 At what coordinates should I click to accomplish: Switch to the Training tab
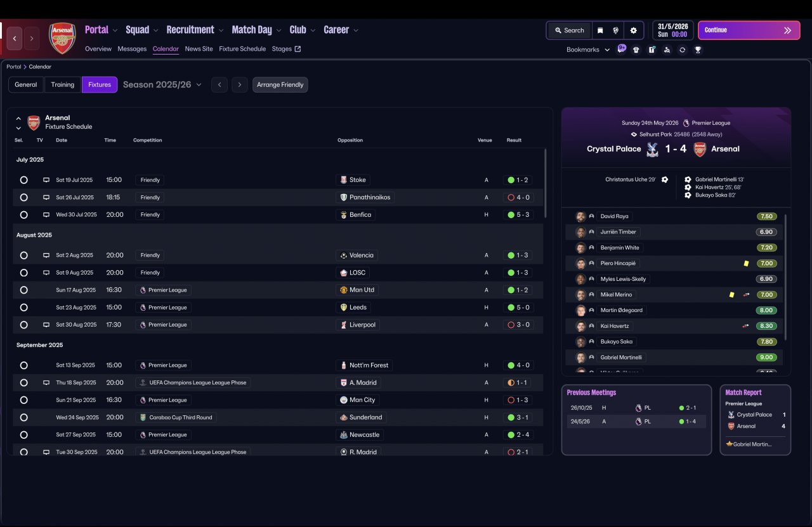click(x=63, y=84)
